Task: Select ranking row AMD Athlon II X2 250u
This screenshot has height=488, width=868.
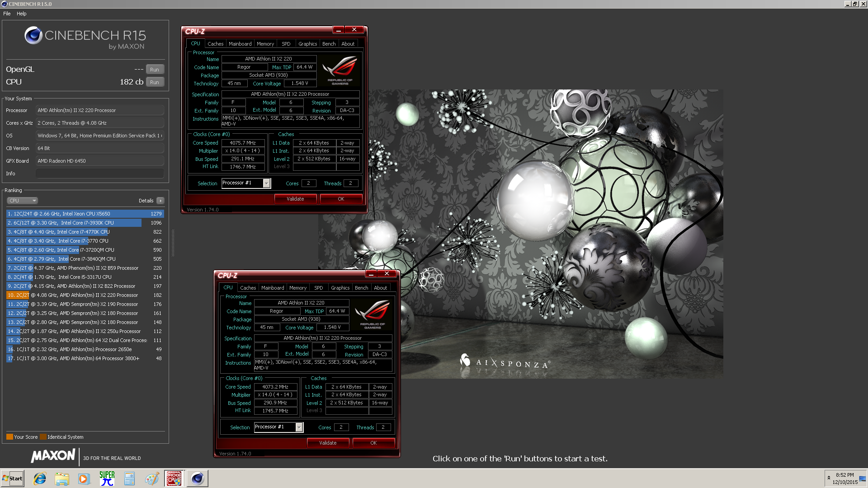Action: click(85, 331)
